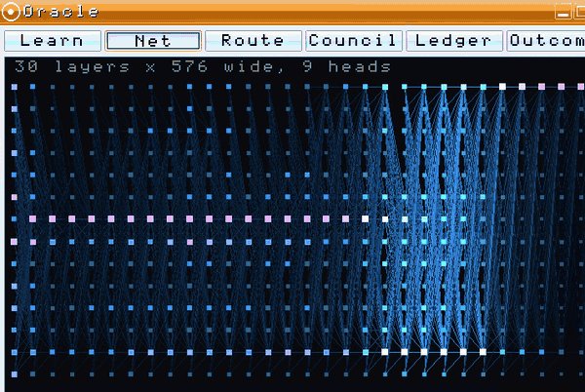Switch to the Route tab
585x392 pixels.
click(253, 41)
